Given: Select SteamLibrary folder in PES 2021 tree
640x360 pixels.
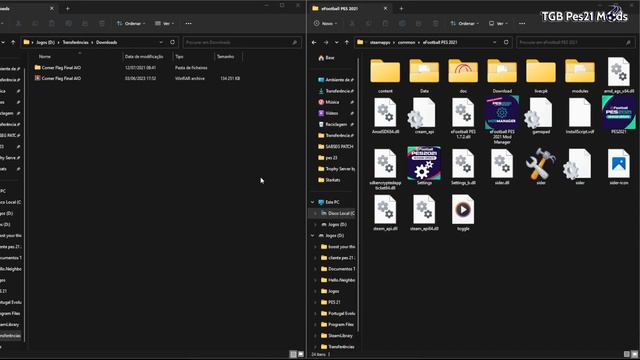Looking at the screenshot, I should coord(337,336).
